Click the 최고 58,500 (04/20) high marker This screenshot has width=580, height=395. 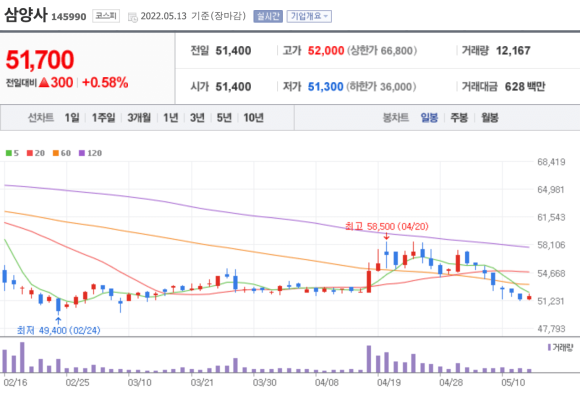387,226
